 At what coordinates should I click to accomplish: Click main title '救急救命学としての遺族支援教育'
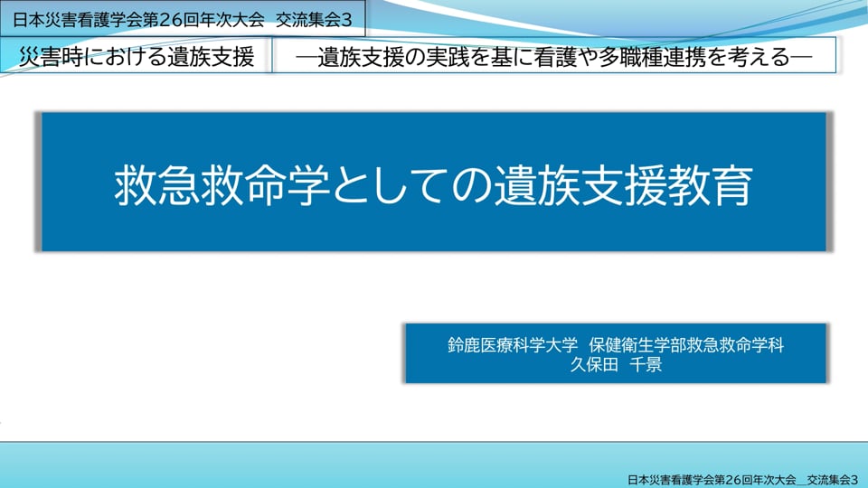click(x=433, y=184)
